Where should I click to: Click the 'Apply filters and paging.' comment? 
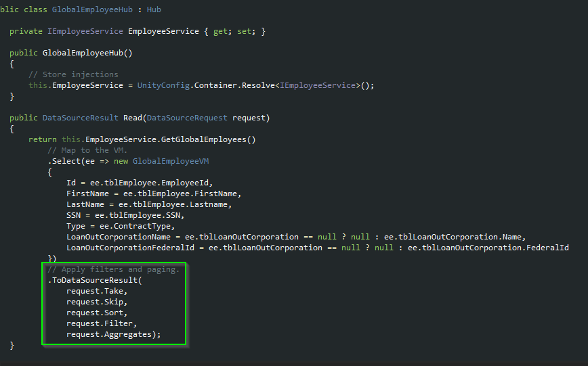(114, 269)
